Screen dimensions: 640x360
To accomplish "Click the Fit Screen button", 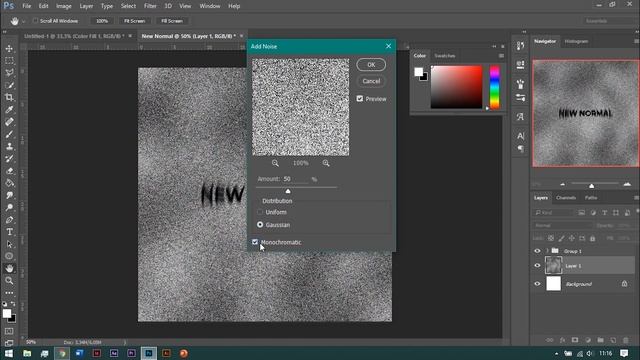I will (134, 21).
